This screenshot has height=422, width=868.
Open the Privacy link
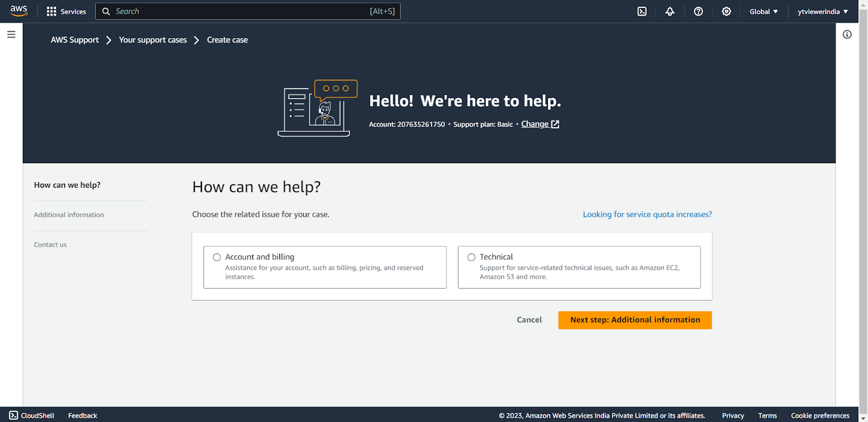(733, 415)
